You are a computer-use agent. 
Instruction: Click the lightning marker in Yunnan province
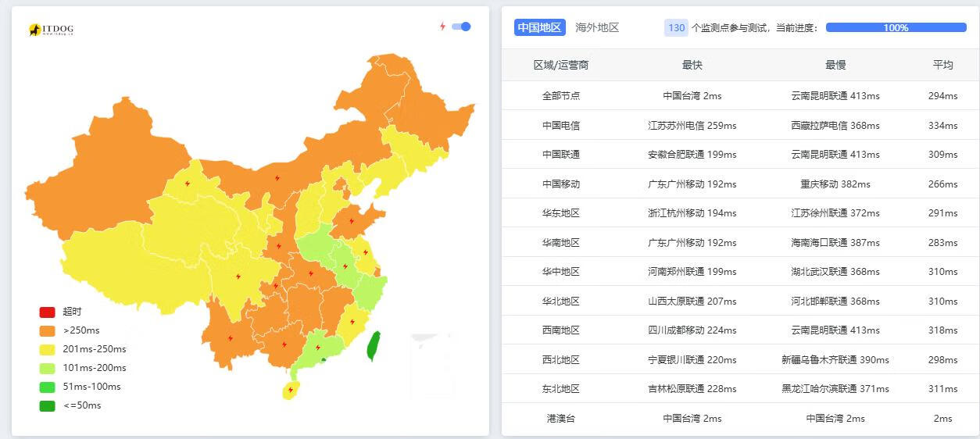coord(230,338)
